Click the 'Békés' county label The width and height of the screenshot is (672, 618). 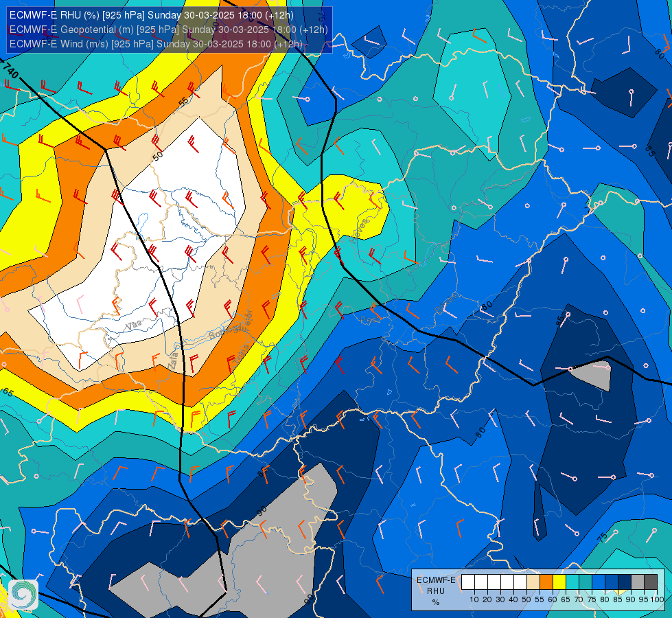tap(446, 304)
